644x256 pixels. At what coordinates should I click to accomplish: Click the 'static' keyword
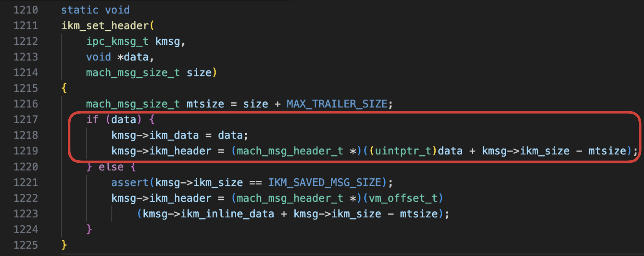pyautogui.click(x=80, y=10)
